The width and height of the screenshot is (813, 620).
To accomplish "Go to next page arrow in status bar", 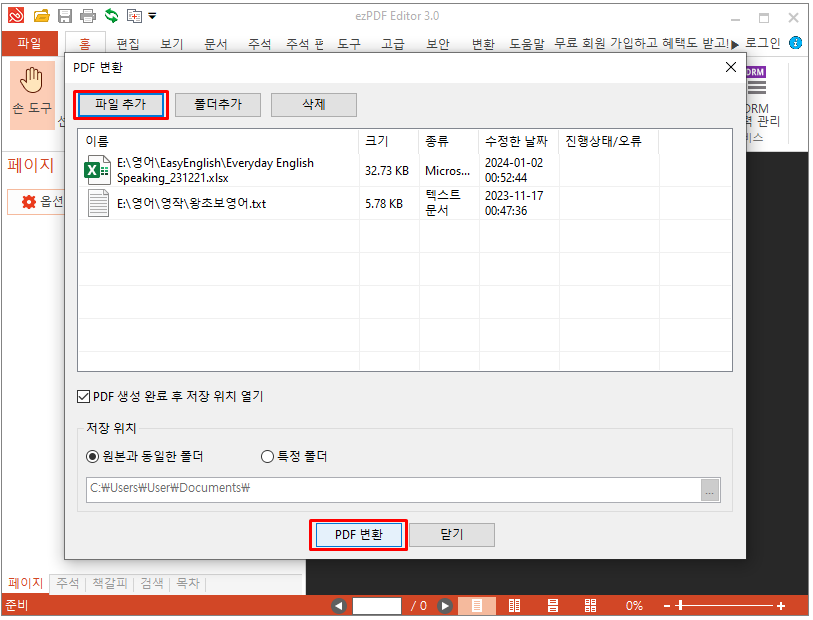I will [444, 605].
